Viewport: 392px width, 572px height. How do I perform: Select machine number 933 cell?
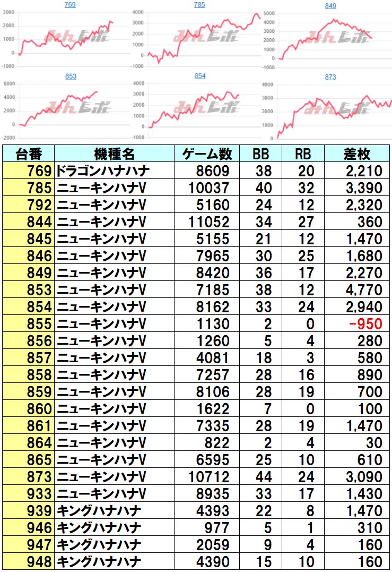point(29,493)
